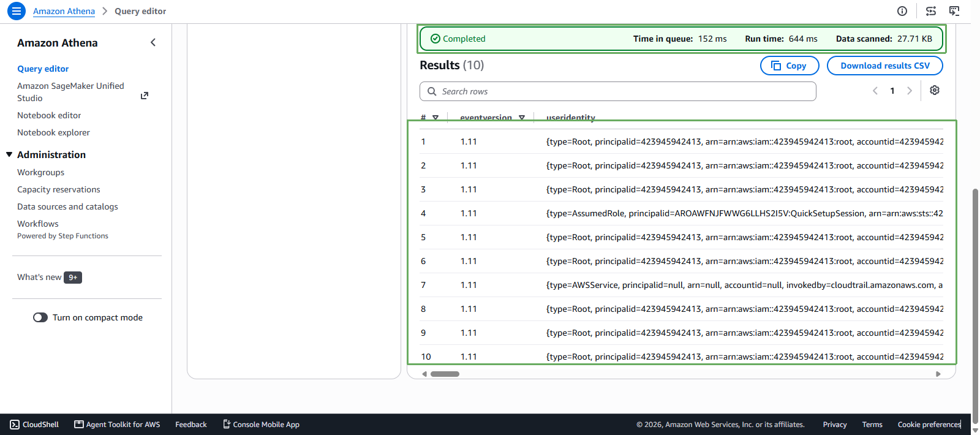Follow the Amazon Athena breadcrumb link
Image resolution: width=980 pixels, height=435 pixels.
[64, 11]
